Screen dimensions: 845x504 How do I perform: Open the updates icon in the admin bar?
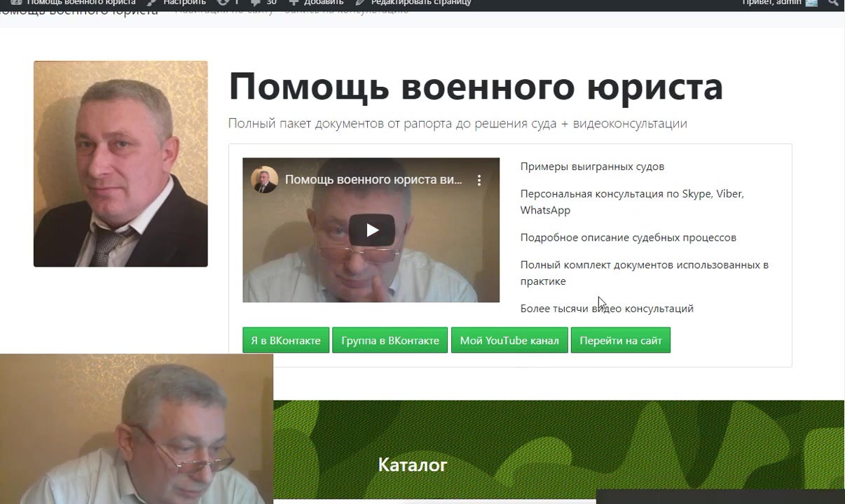coord(228,3)
